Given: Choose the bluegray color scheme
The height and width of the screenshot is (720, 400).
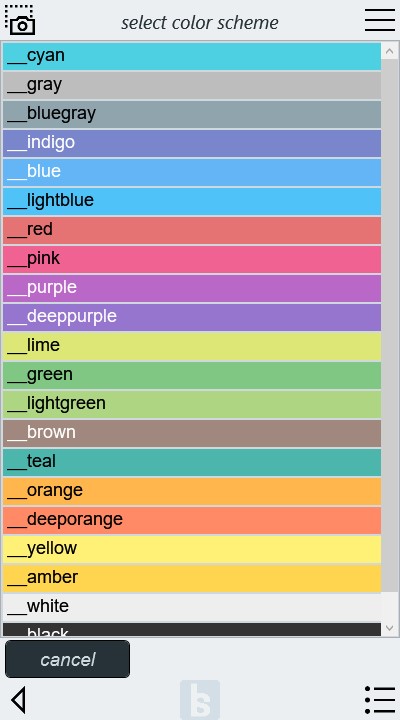Looking at the screenshot, I should coord(192,114).
